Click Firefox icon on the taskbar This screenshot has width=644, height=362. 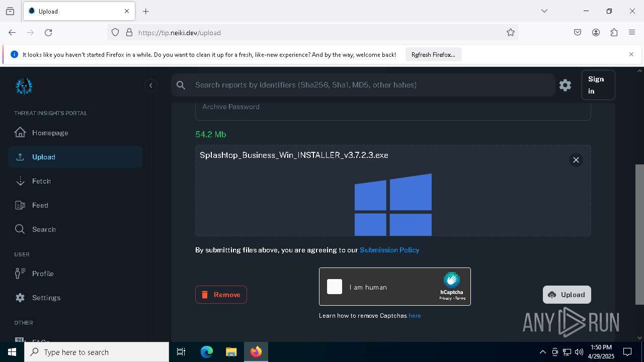[256, 352]
